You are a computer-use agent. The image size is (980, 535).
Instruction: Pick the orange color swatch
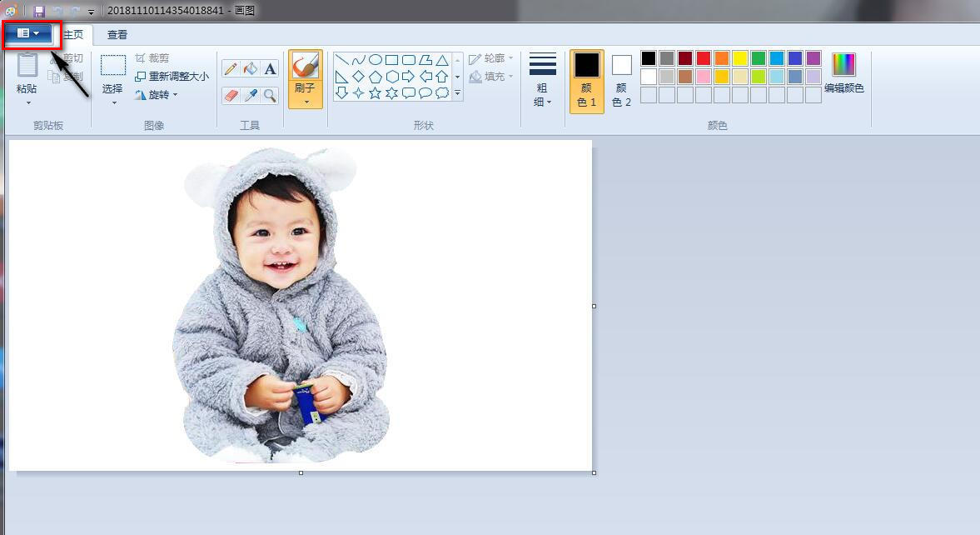pyautogui.click(x=721, y=58)
